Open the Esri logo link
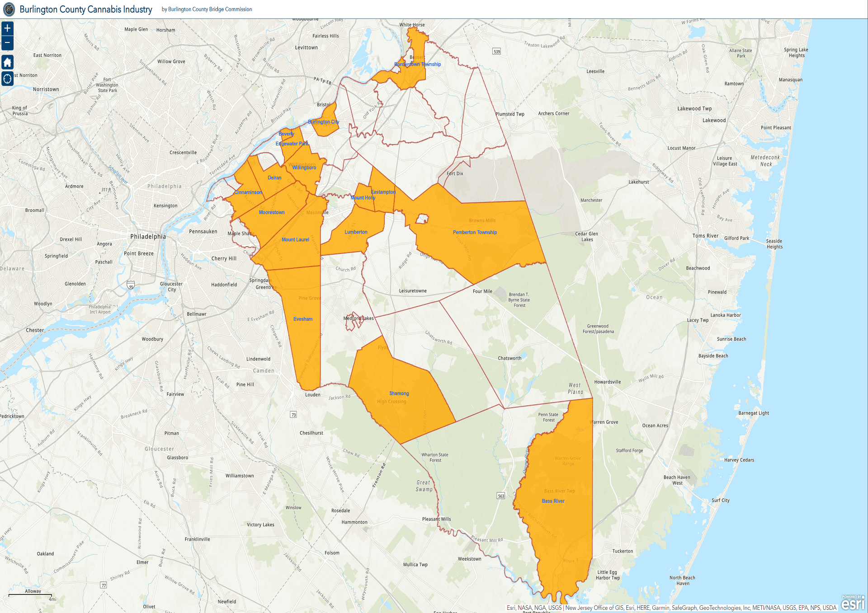Image resolution: width=868 pixels, height=613 pixels. click(x=853, y=603)
